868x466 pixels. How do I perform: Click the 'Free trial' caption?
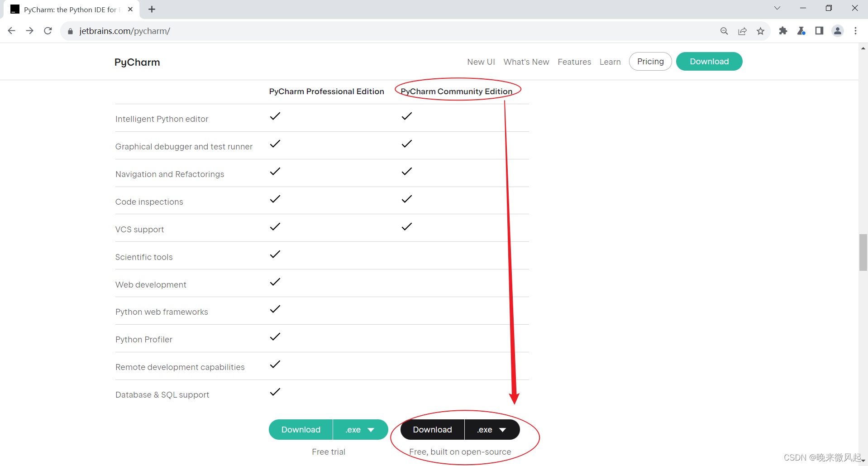[x=329, y=452]
